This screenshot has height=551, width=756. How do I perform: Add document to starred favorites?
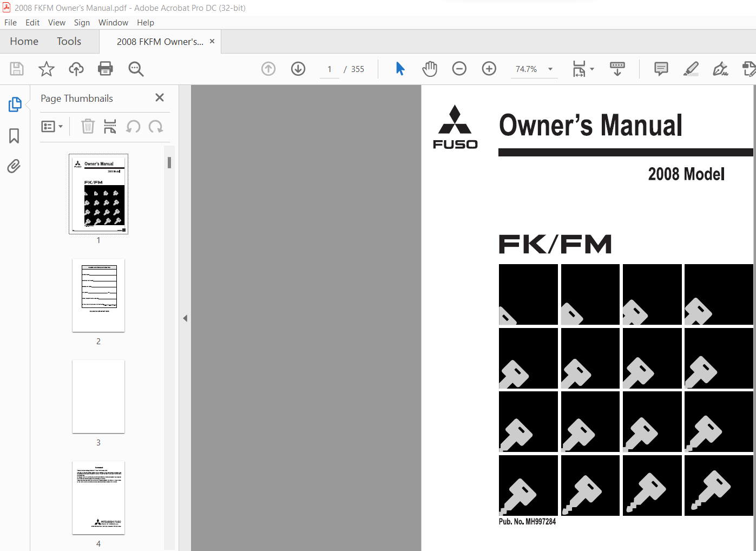47,69
